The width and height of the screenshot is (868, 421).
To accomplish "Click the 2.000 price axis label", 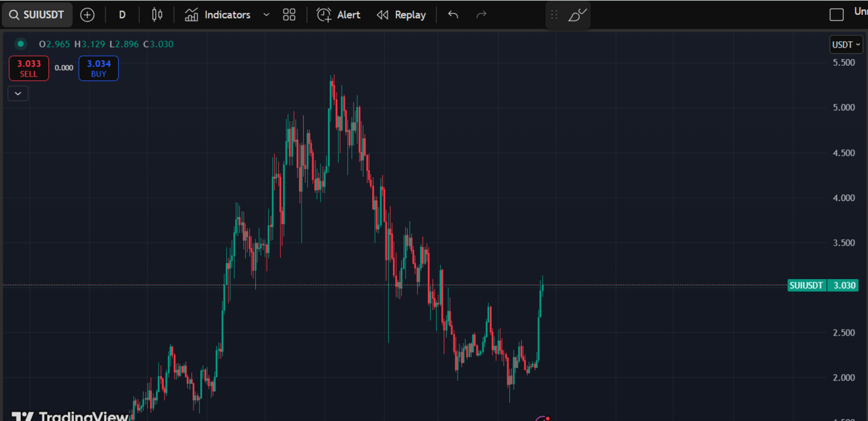I will tap(844, 378).
